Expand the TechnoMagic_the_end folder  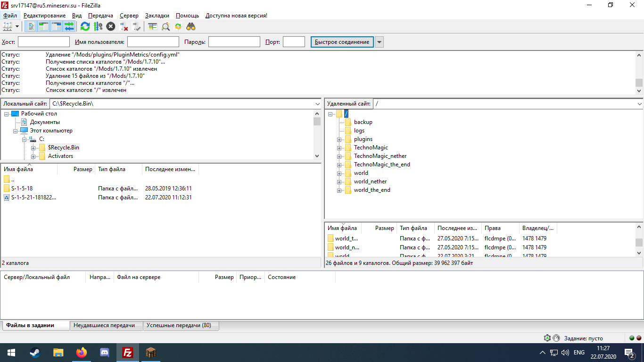point(339,165)
